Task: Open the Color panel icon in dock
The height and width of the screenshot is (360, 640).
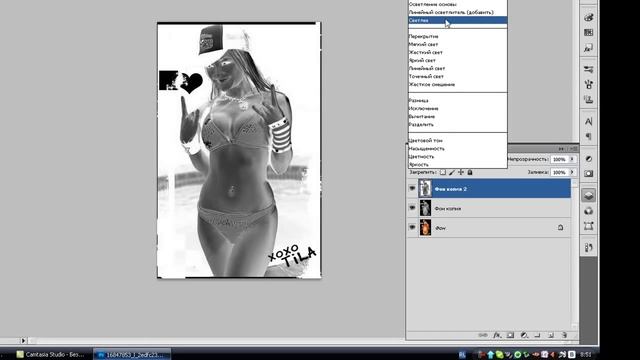Action: (588, 18)
